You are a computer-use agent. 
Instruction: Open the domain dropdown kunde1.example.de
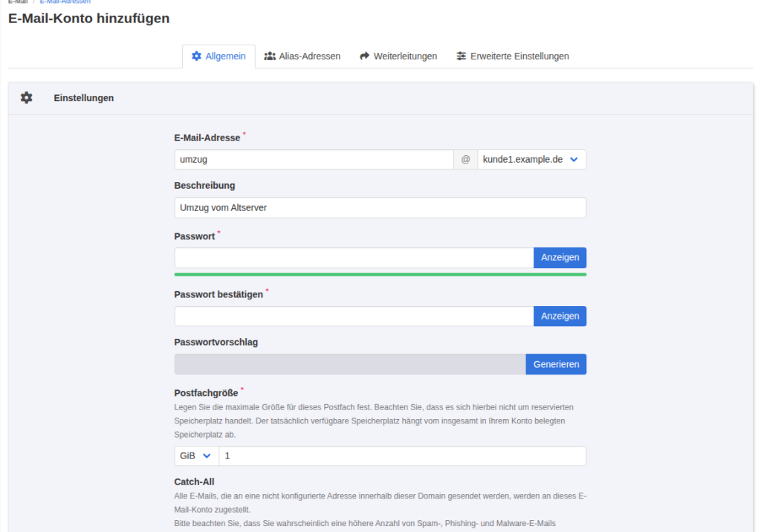[x=531, y=160]
